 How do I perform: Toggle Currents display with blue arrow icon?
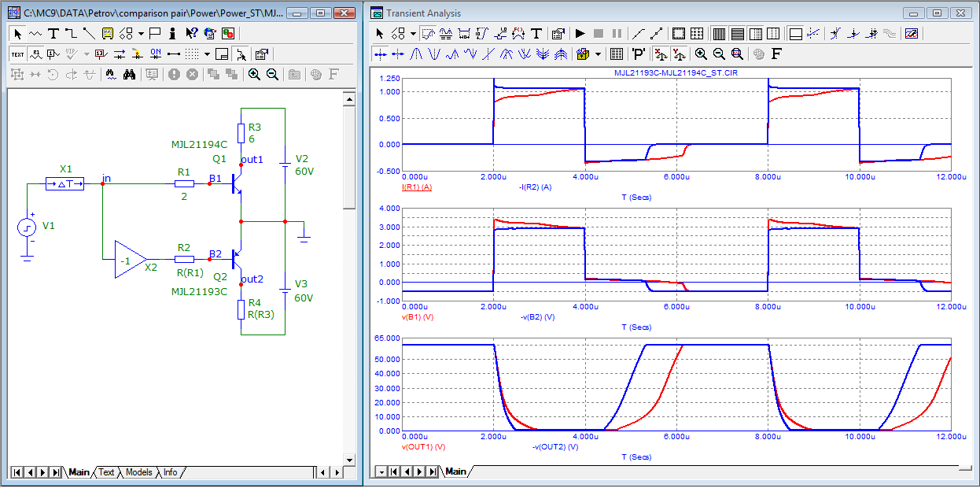click(x=120, y=54)
